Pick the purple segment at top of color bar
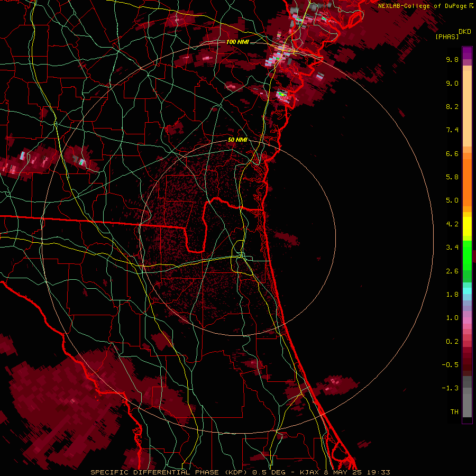Image resolution: width=476 pixels, height=476 pixels. [x=467, y=53]
